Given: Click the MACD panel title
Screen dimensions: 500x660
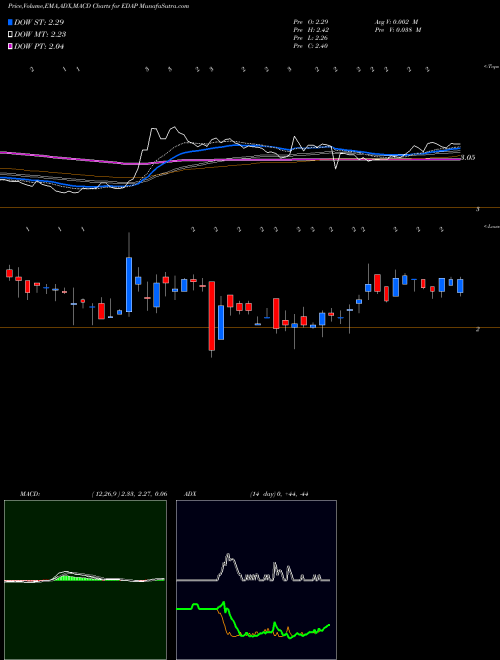Looking at the screenshot, I should (x=30, y=494).
